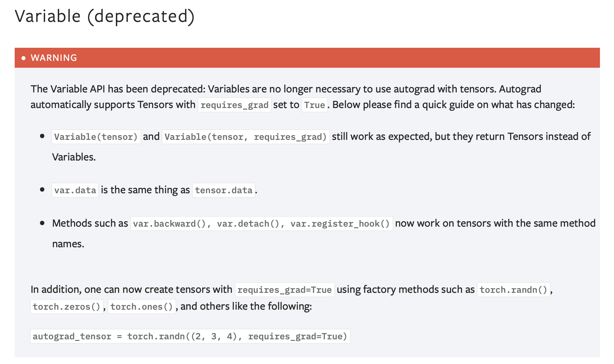The height and width of the screenshot is (364, 614).
Task: Click the "Variable (deprecated)" page heading
Action: tap(105, 16)
